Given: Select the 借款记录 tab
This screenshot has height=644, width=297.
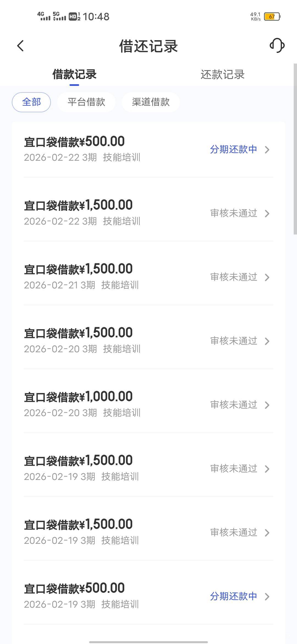Looking at the screenshot, I should coord(74,75).
